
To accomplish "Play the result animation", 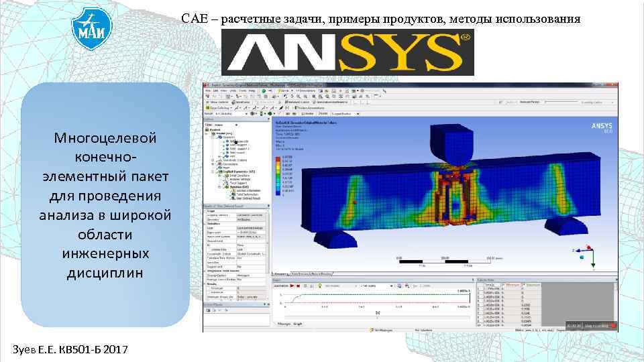I will pos(292,286).
